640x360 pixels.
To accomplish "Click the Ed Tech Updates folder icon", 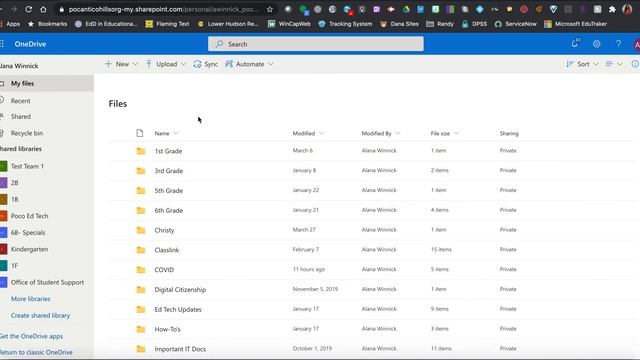I will [x=141, y=309].
